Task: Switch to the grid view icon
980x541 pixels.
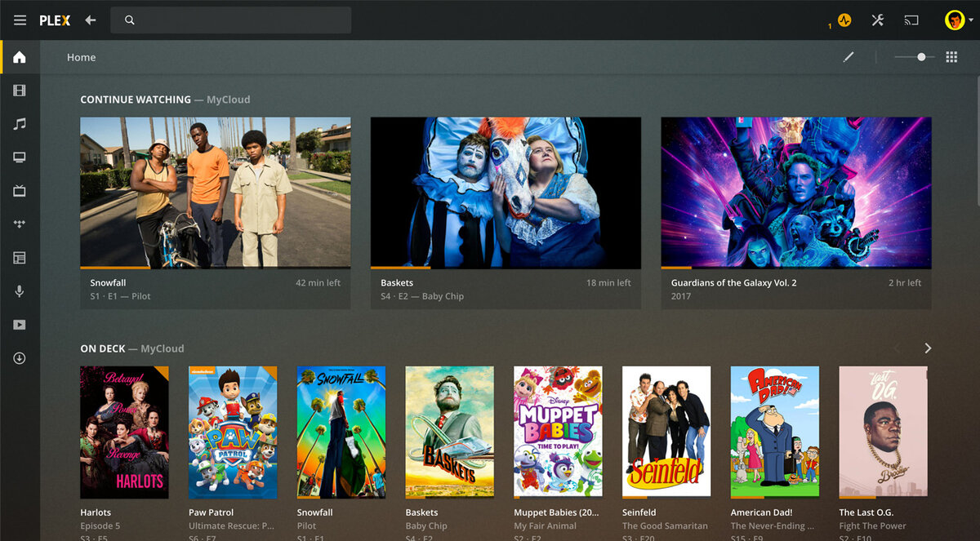Action: [x=951, y=57]
